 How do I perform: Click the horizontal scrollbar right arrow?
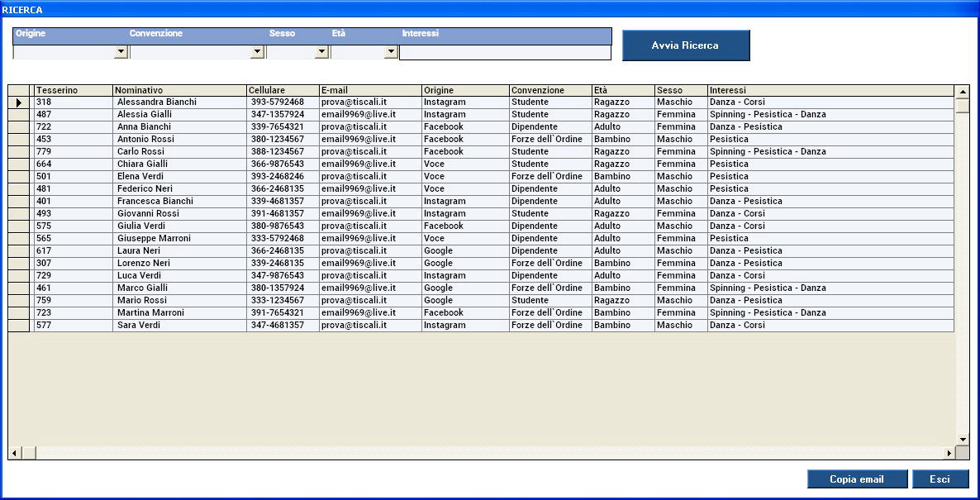949,453
